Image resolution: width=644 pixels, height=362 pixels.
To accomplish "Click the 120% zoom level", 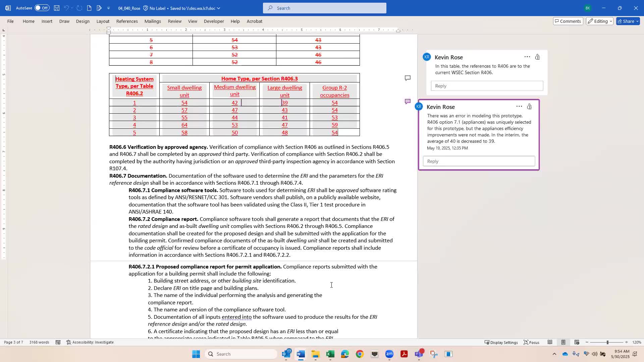I will 637,342.
